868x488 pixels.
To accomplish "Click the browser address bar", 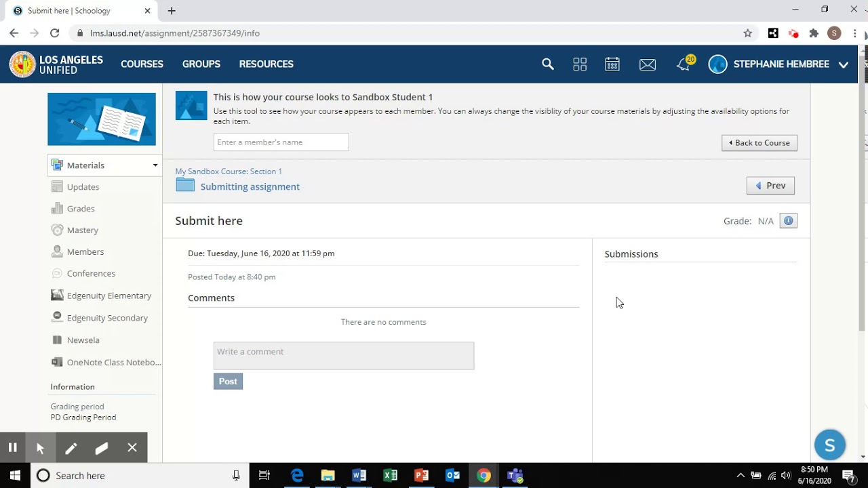I will pyautogui.click(x=407, y=33).
